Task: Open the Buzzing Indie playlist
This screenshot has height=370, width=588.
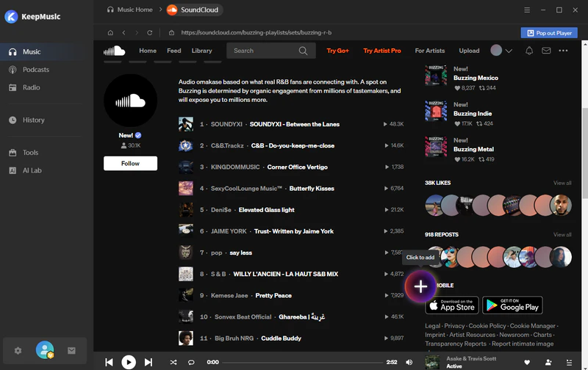Action: click(x=473, y=114)
